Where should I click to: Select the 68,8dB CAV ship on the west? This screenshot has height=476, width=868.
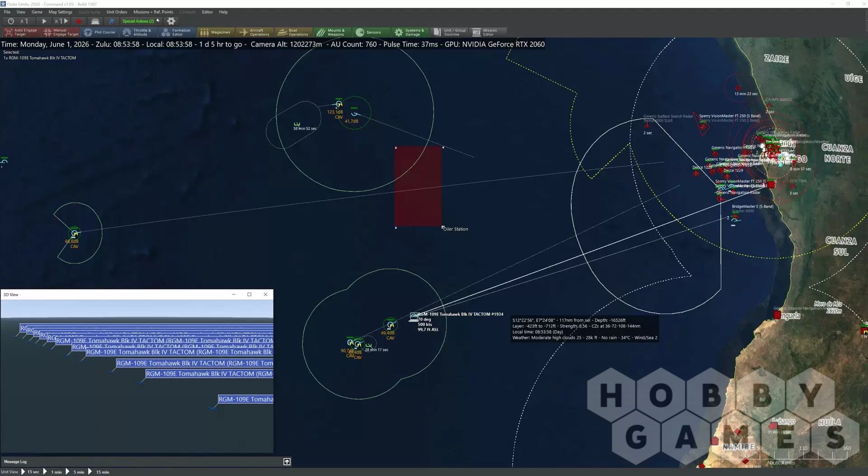tap(75, 233)
